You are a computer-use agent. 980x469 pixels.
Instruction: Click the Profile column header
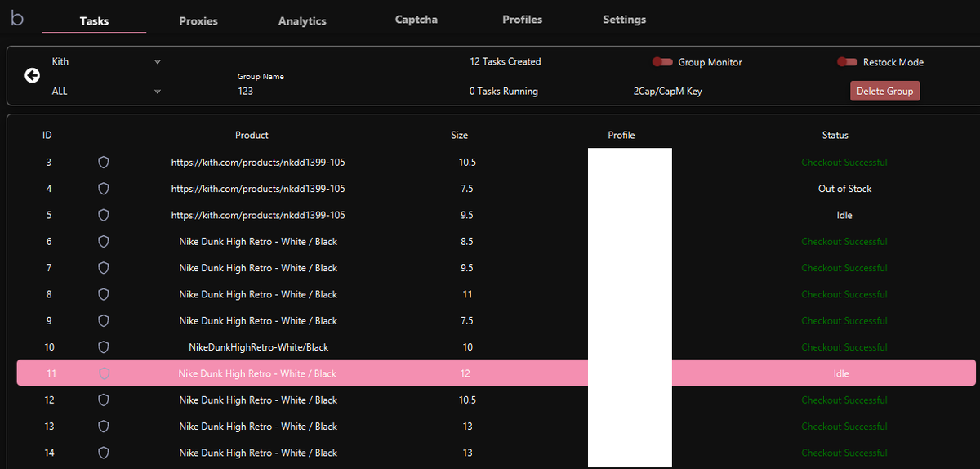point(621,136)
